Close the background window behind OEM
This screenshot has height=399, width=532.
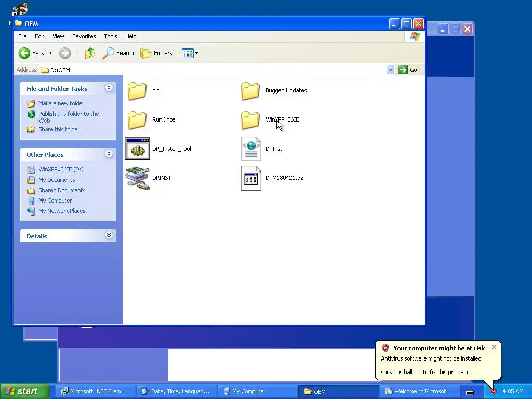(467, 29)
